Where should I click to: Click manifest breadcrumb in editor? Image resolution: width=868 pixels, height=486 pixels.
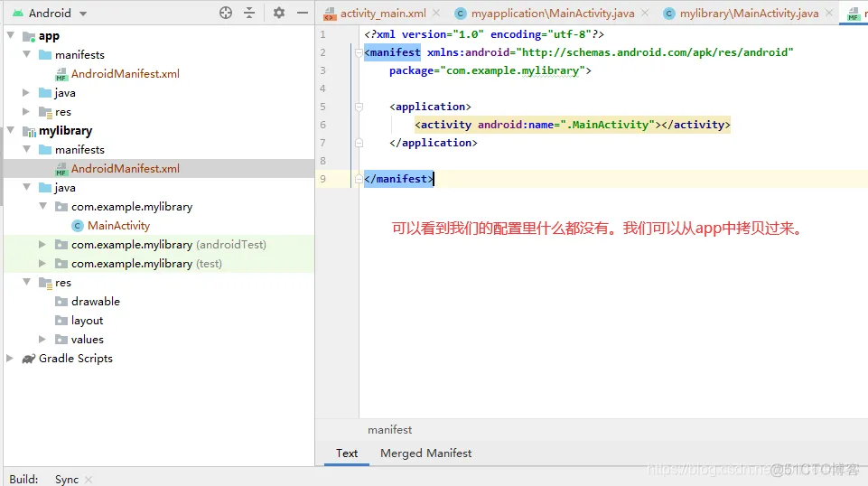(x=389, y=429)
